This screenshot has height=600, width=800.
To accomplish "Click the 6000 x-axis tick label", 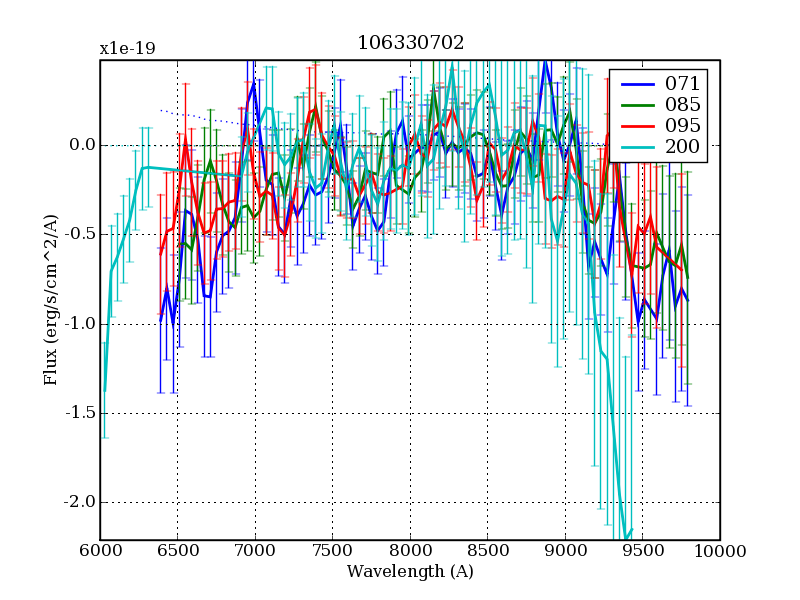I will tap(100, 551).
